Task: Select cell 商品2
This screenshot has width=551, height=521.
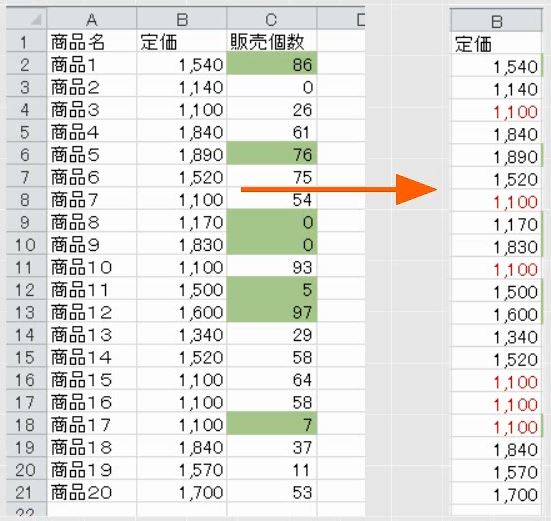Action: tap(91, 86)
